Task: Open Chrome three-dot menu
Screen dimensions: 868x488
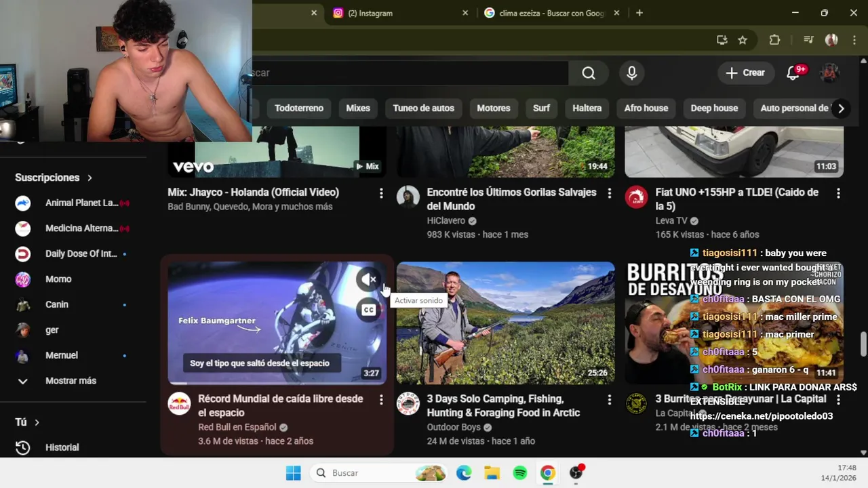Action: (x=854, y=40)
